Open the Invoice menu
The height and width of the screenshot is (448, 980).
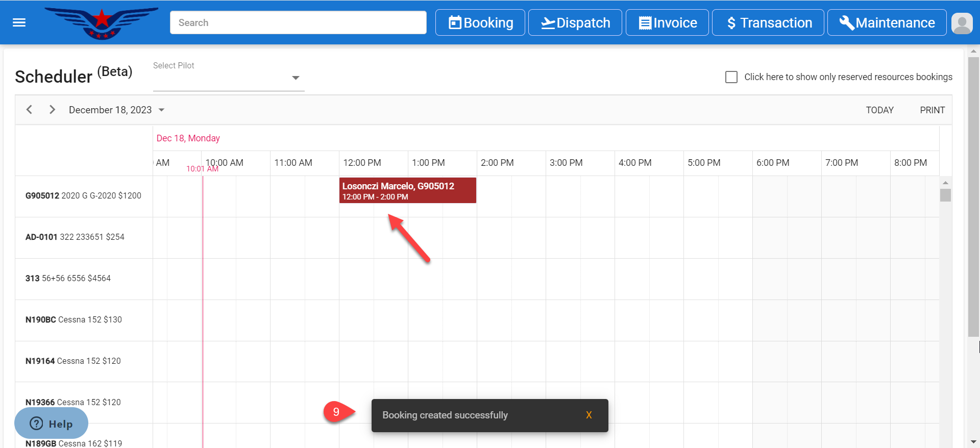tap(667, 23)
